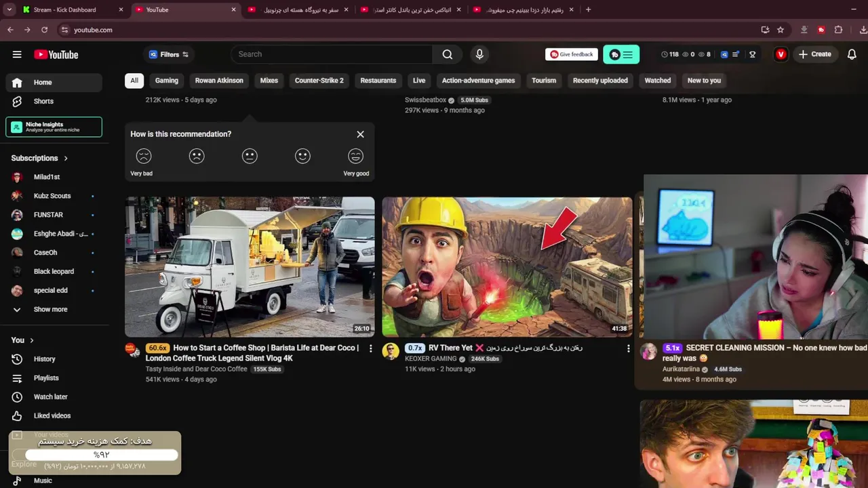Image resolution: width=868 pixels, height=488 pixels.
Task: Rate the recommendation Very bad face
Action: [x=144, y=156]
